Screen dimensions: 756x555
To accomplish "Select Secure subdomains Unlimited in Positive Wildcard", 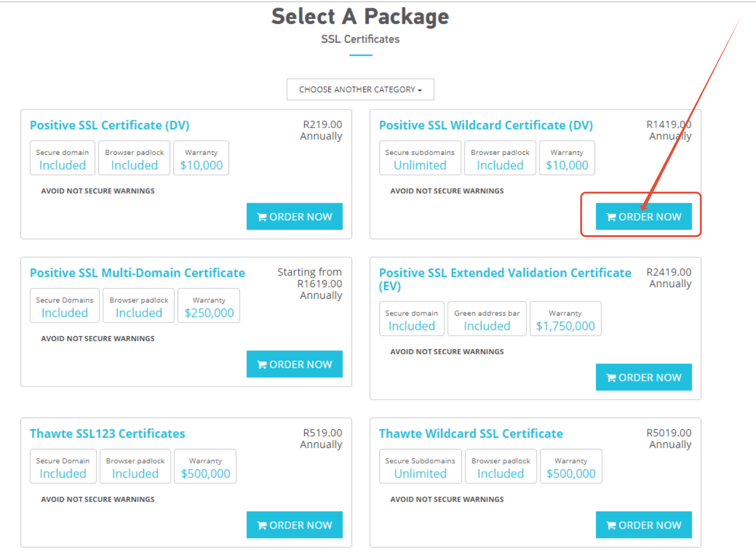I will (x=420, y=158).
